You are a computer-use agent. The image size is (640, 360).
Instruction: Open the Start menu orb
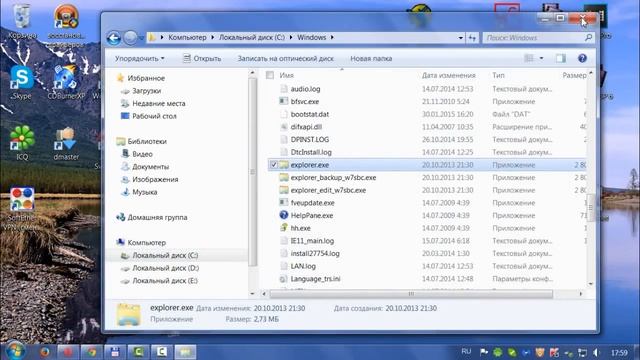(x=16, y=351)
